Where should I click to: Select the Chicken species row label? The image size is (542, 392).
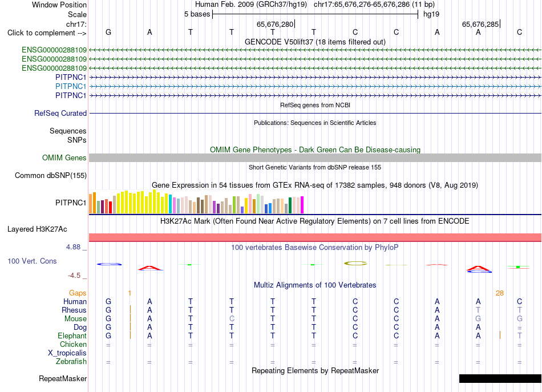[73, 344]
